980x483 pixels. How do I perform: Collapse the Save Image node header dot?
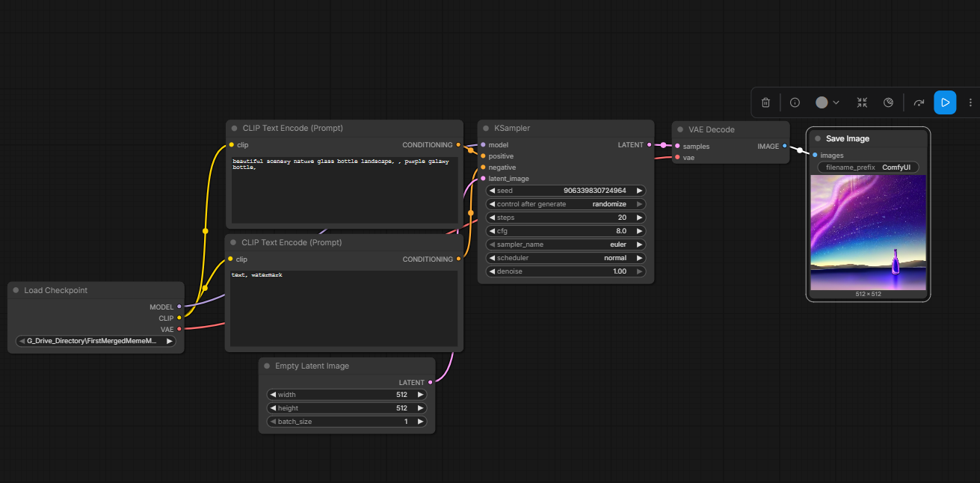point(818,138)
